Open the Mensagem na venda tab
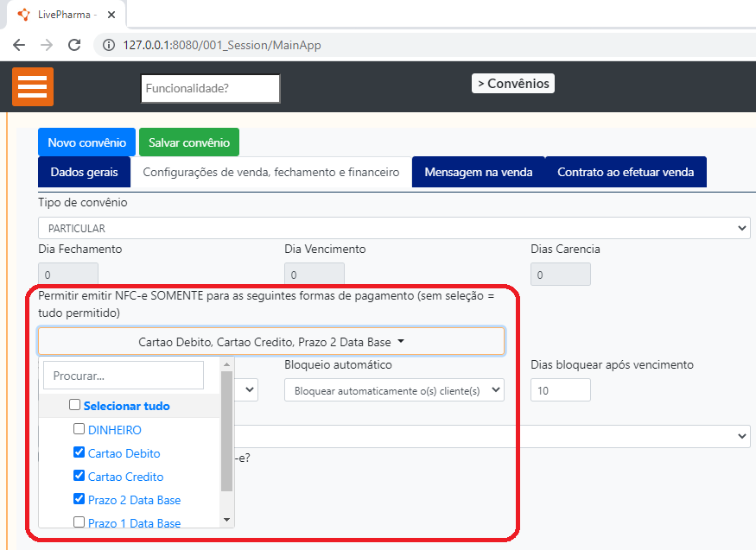The height and width of the screenshot is (550, 756). coord(478,172)
